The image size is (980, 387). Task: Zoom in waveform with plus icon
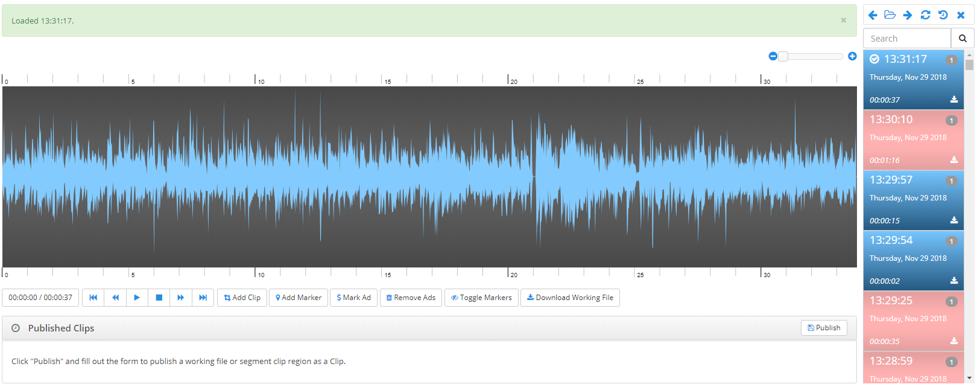[852, 56]
